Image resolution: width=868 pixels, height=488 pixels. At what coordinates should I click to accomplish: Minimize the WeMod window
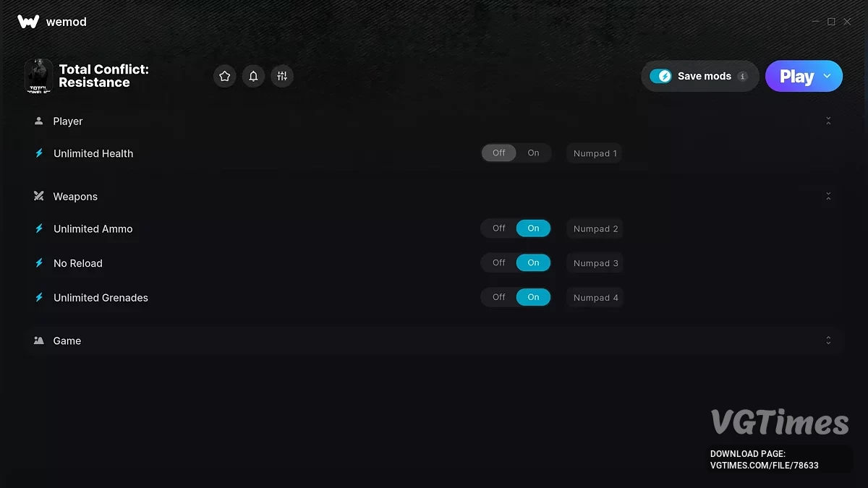point(816,22)
